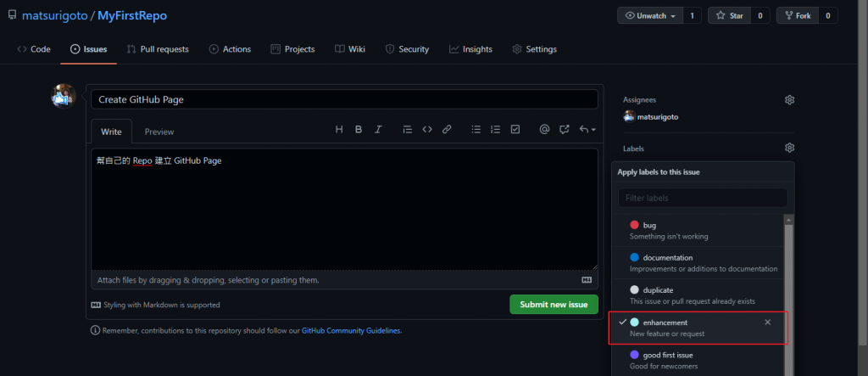
Task: Insert a bulleted list
Action: pos(476,129)
